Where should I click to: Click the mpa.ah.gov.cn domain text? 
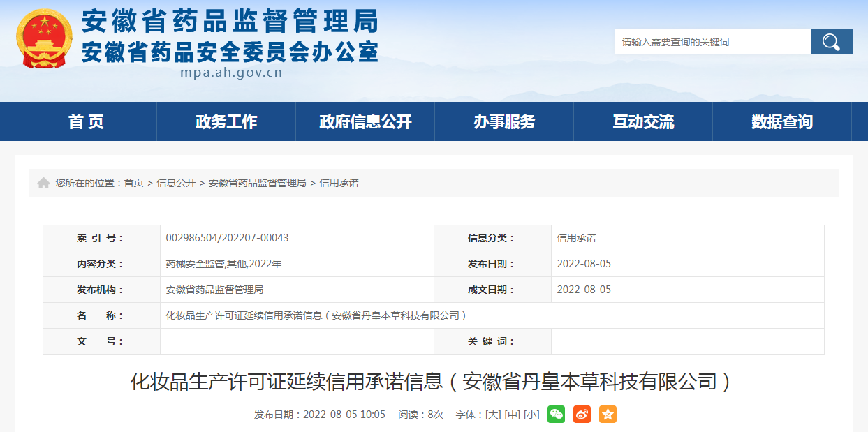tap(231, 73)
